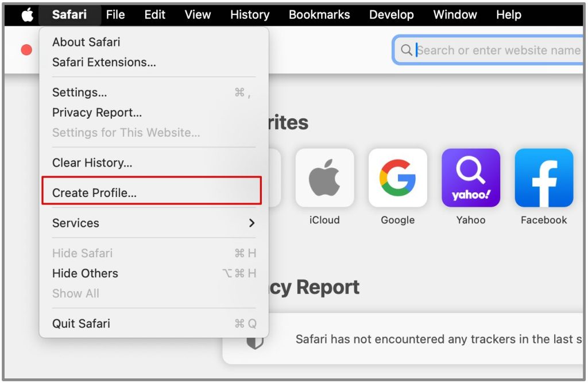Open the Develop menu in menu bar

392,15
